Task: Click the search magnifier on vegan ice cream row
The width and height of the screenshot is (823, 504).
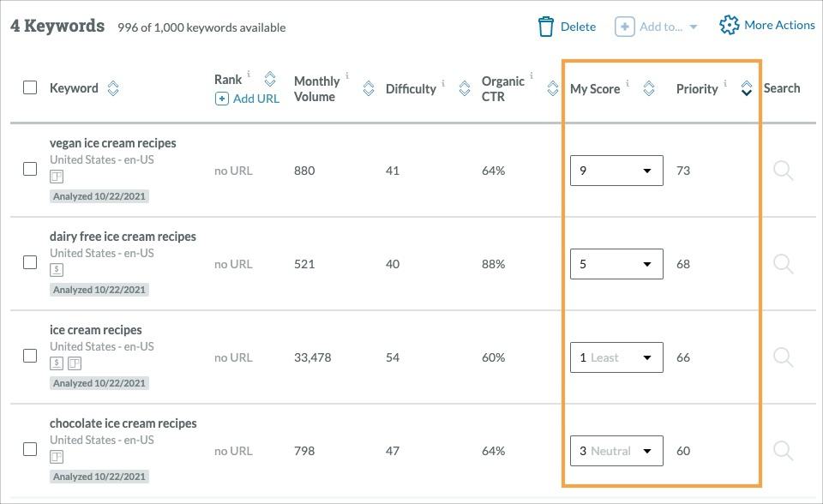Action: (783, 170)
